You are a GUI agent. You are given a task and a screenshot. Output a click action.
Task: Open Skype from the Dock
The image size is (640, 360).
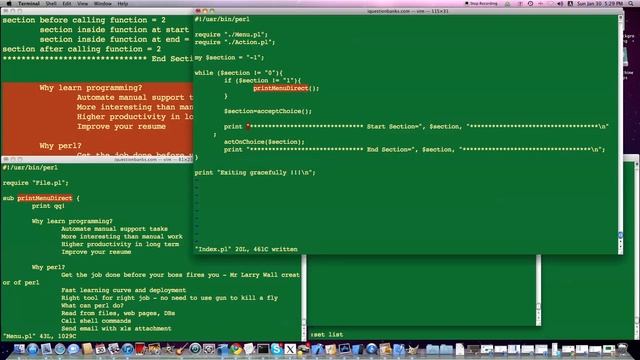pos(276,349)
